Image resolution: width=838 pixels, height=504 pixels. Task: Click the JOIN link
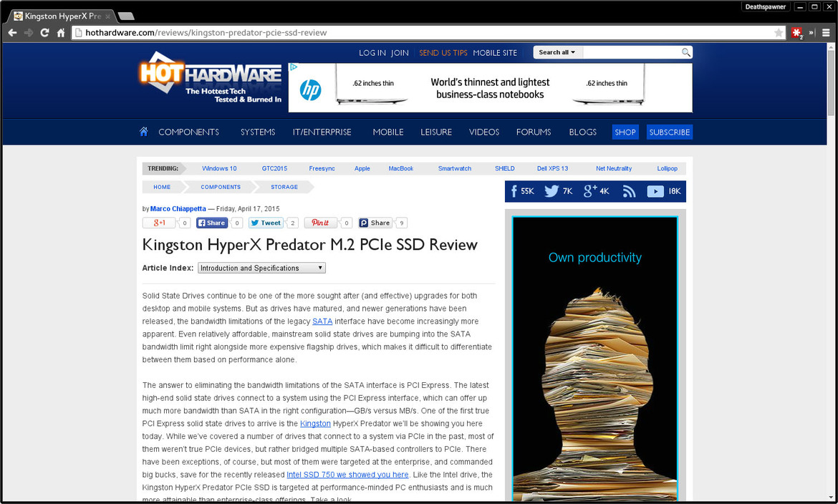coord(400,53)
